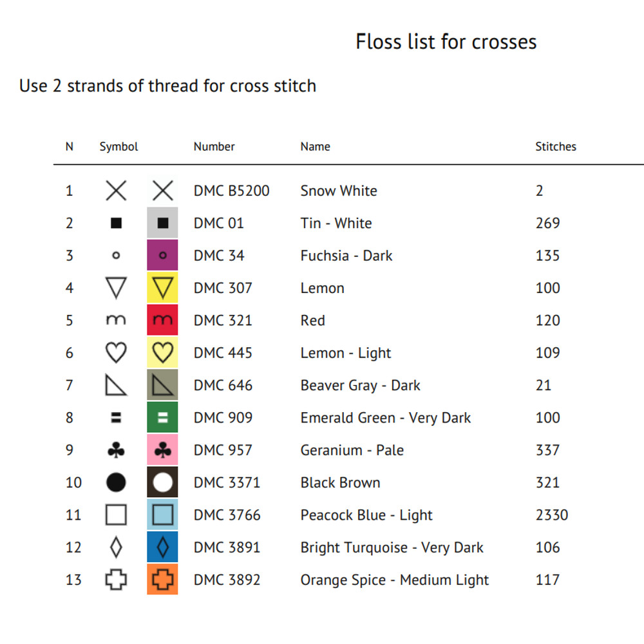Screen dimensions: 644x644
Task: Click the plain club symbol for Geranium - Pale
Action: (116, 450)
